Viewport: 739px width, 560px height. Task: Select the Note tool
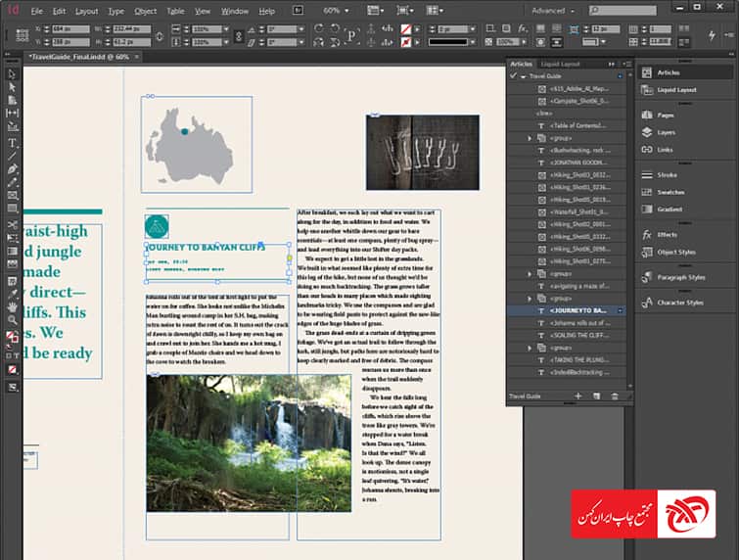(12, 281)
